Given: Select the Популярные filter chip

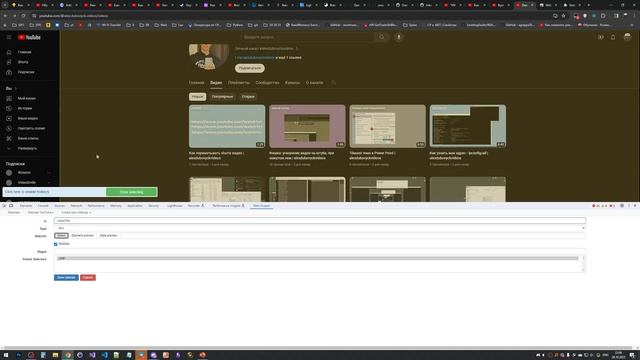Looking at the screenshot, I should pos(222,97).
